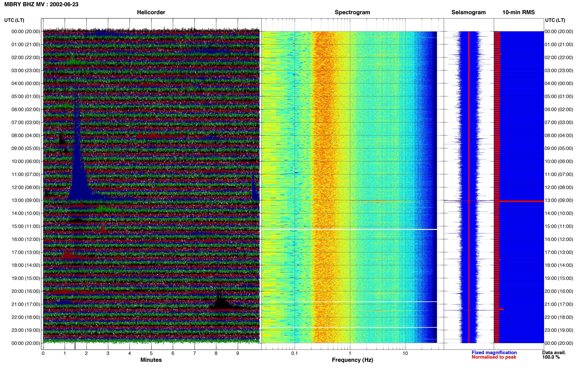Click the left axis time label '13:00 (09:00)'
Image resolution: width=588 pixels, height=368 pixels.
coord(26,200)
